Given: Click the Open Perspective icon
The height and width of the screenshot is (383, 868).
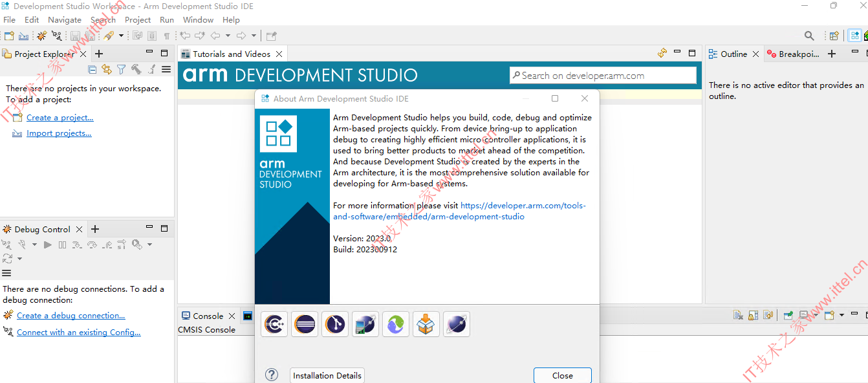Looking at the screenshot, I should pos(834,36).
